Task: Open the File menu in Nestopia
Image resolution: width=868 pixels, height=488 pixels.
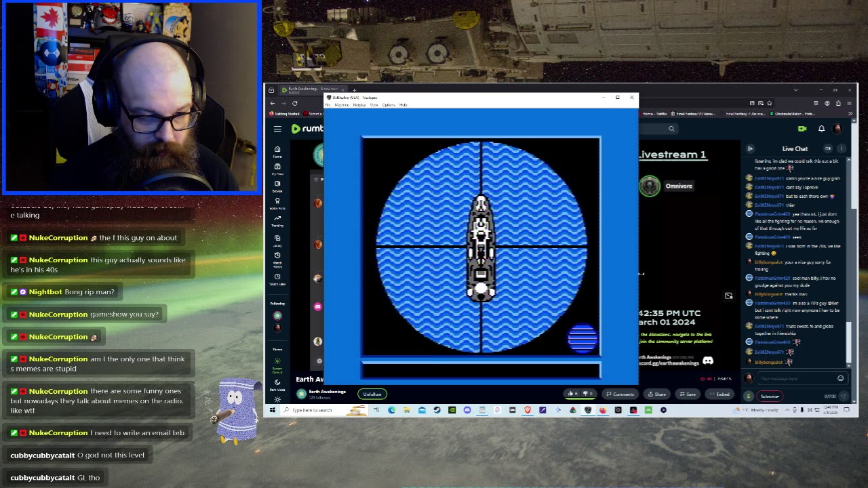Action: [328, 105]
